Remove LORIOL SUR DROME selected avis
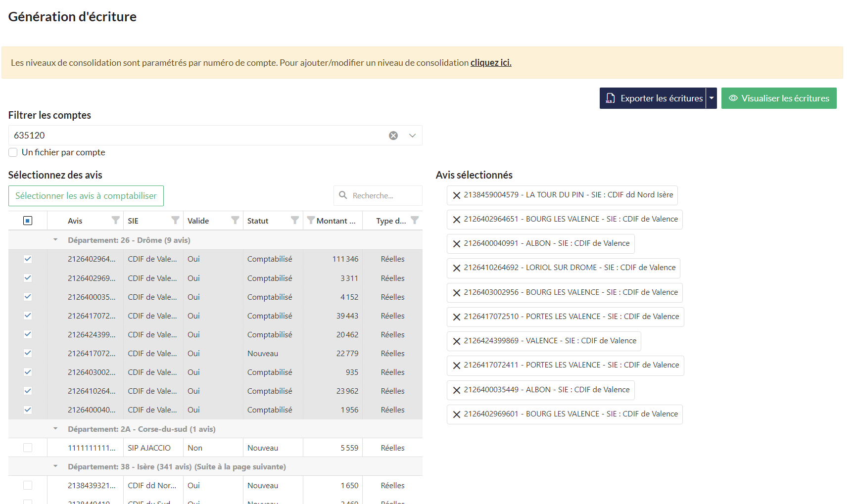The width and height of the screenshot is (858, 504). coord(457,268)
